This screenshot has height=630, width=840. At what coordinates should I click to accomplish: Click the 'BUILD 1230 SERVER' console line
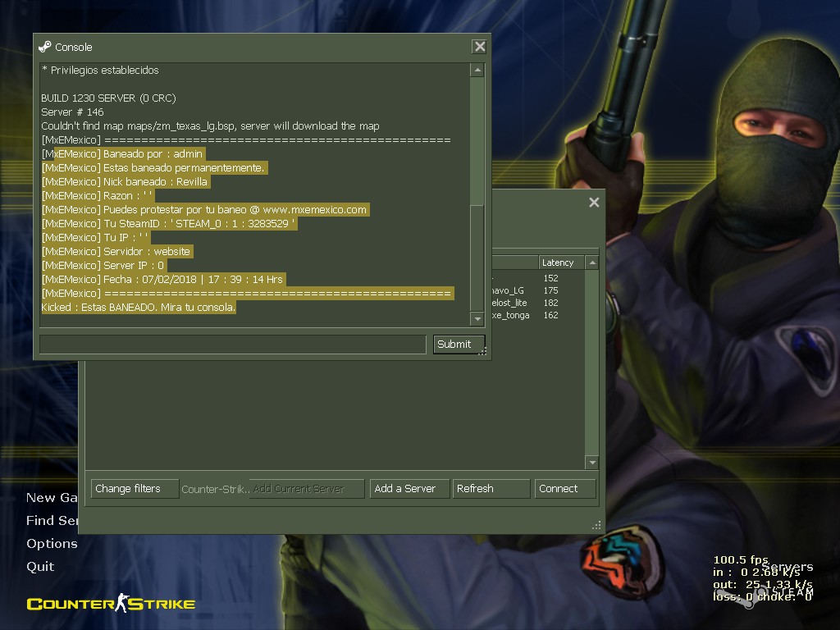109,98
